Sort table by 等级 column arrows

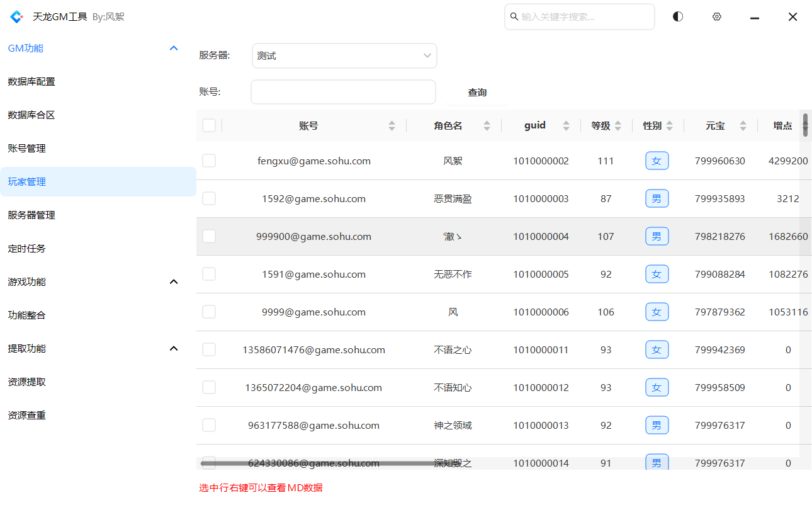pyautogui.click(x=617, y=126)
